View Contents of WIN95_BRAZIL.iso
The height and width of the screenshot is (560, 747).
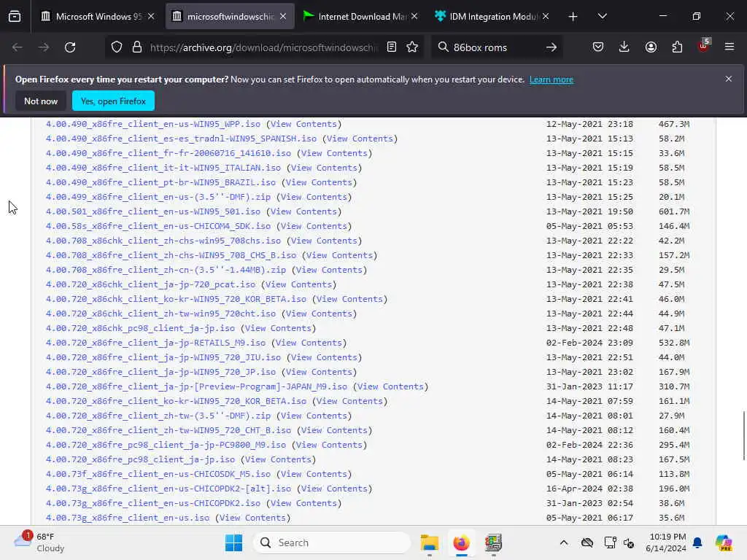(x=319, y=182)
